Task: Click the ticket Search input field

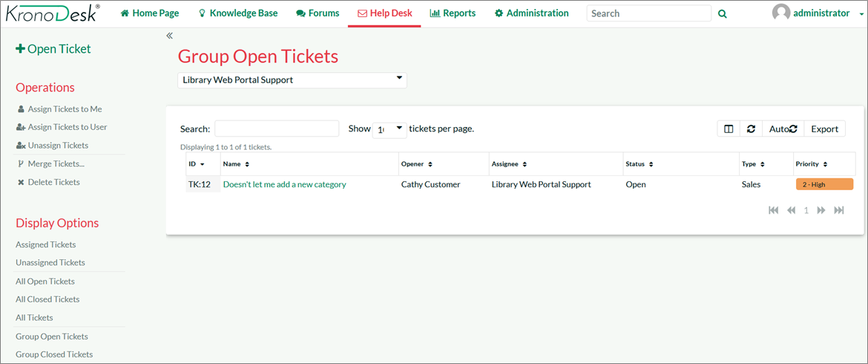Action: pyautogui.click(x=277, y=129)
